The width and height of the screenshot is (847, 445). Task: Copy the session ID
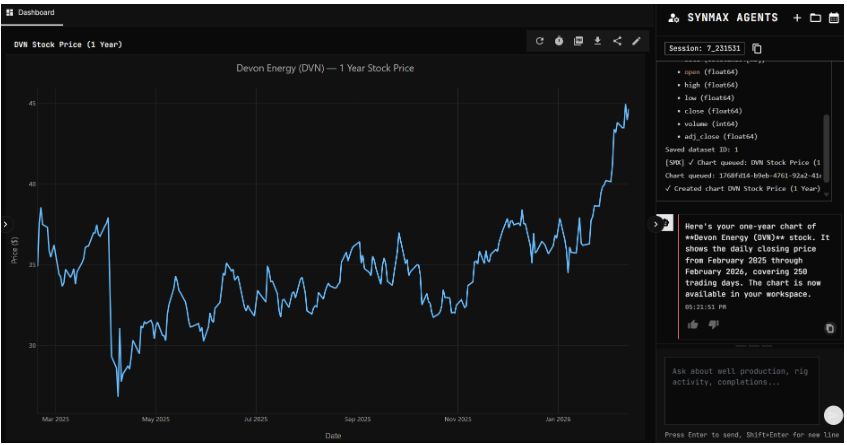pos(757,48)
